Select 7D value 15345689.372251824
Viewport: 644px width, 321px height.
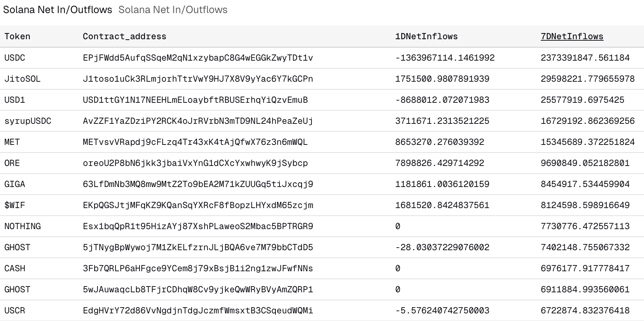coord(588,142)
